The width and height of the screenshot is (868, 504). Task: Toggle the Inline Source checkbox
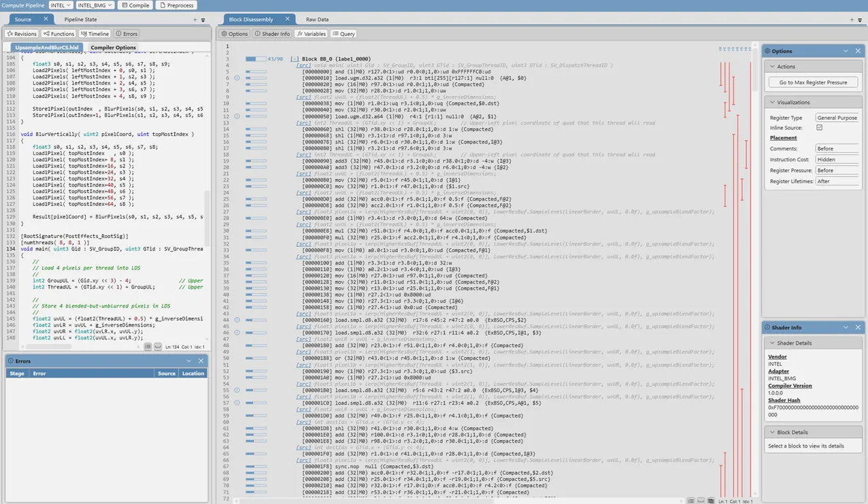(819, 128)
